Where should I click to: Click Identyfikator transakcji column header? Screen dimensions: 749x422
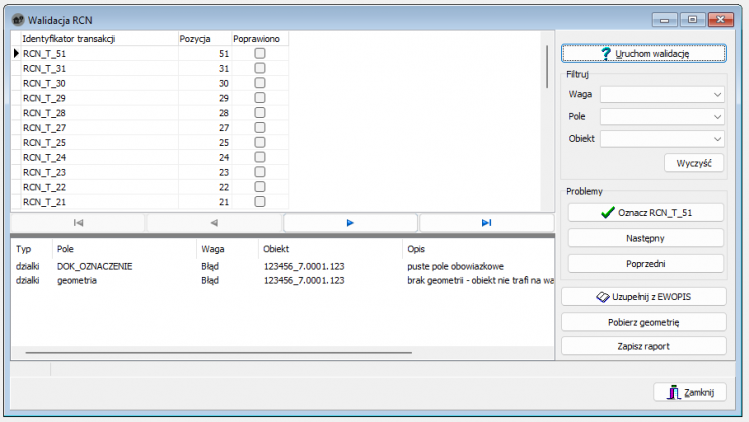(99, 39)
